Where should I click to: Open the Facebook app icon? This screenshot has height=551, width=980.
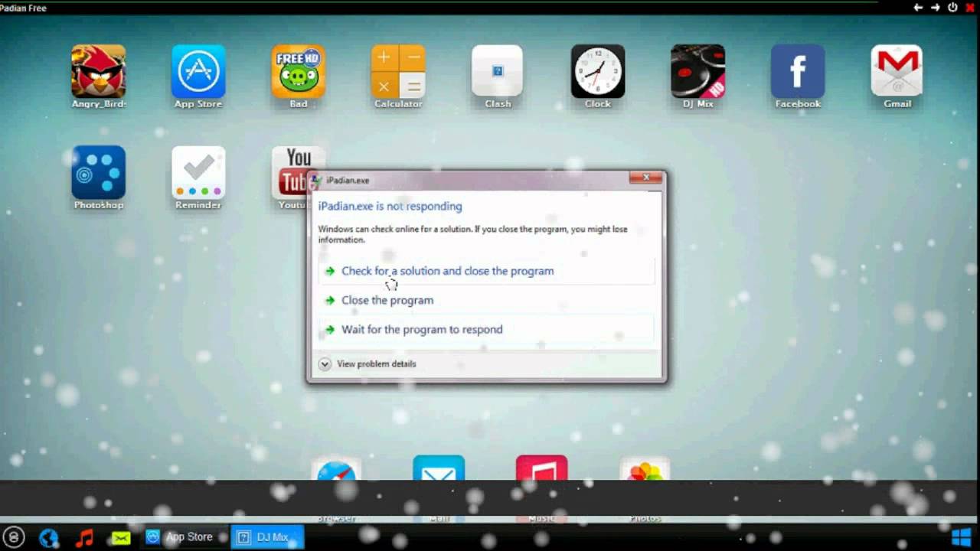[x=798, y=71]
